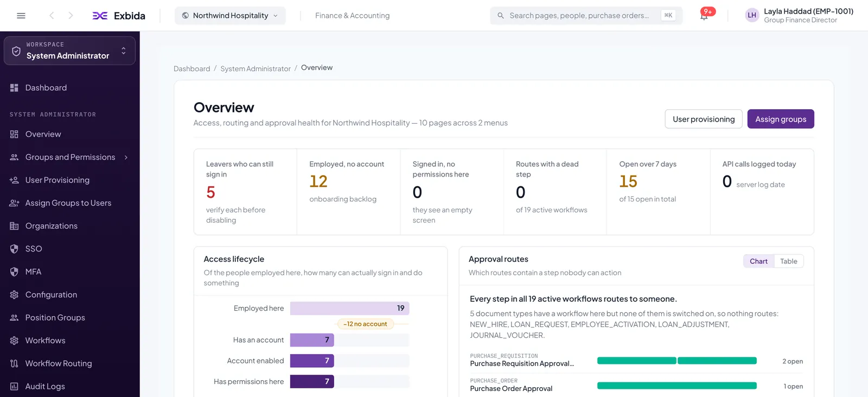Click the Overview sidebar icon
Image resolution: width=868 pixels, height=397 pixels.
[14, 134]
